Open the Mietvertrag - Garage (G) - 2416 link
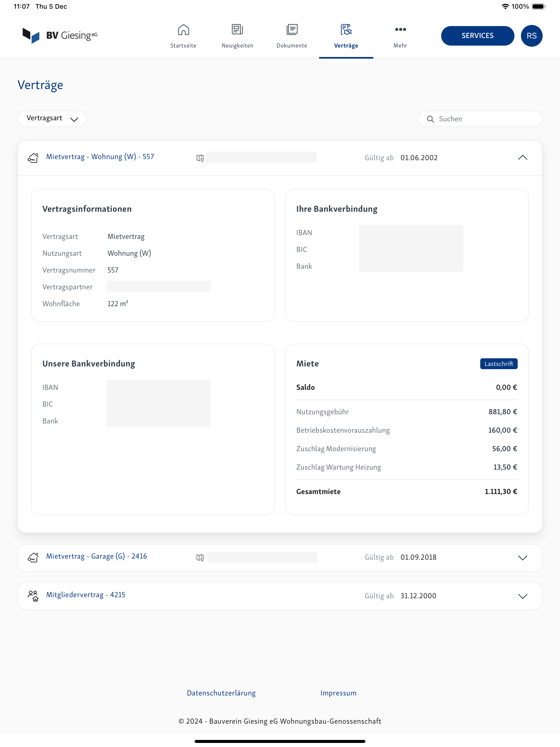This screenshot has height=747, width=560. [97, 556]
